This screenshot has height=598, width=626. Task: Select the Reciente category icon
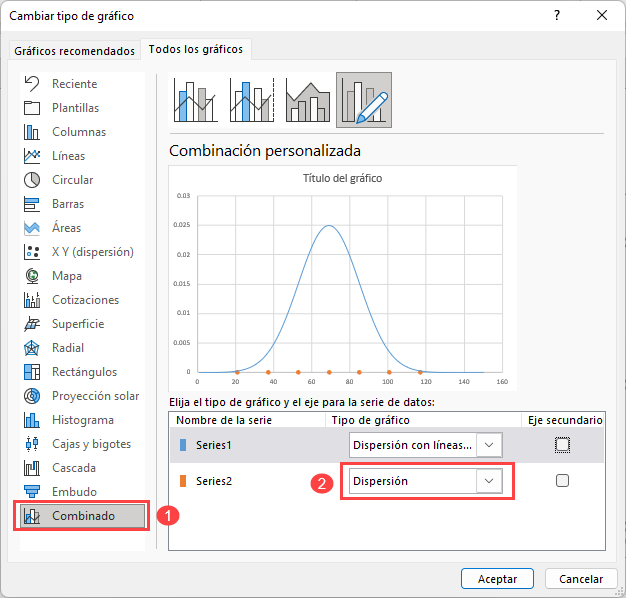[32, 84]
